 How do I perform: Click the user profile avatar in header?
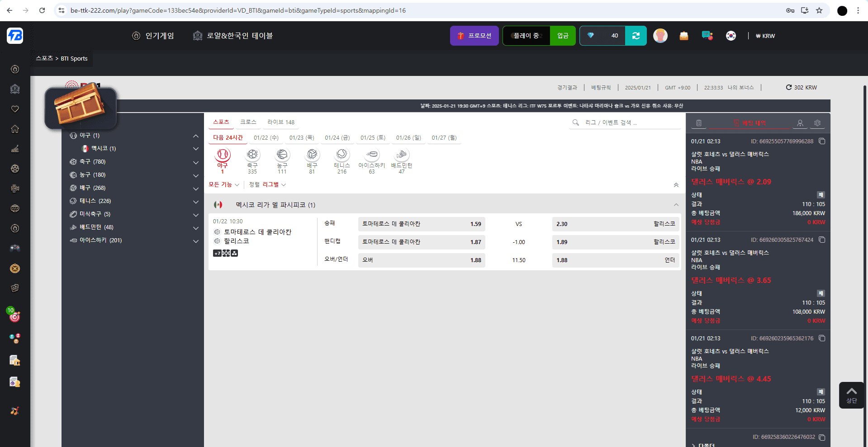(x=660, y=36)
